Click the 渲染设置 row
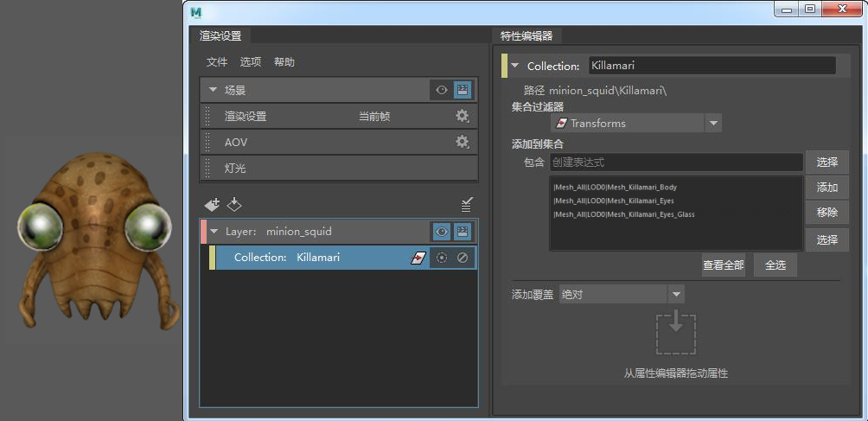 tap(339, 116)
